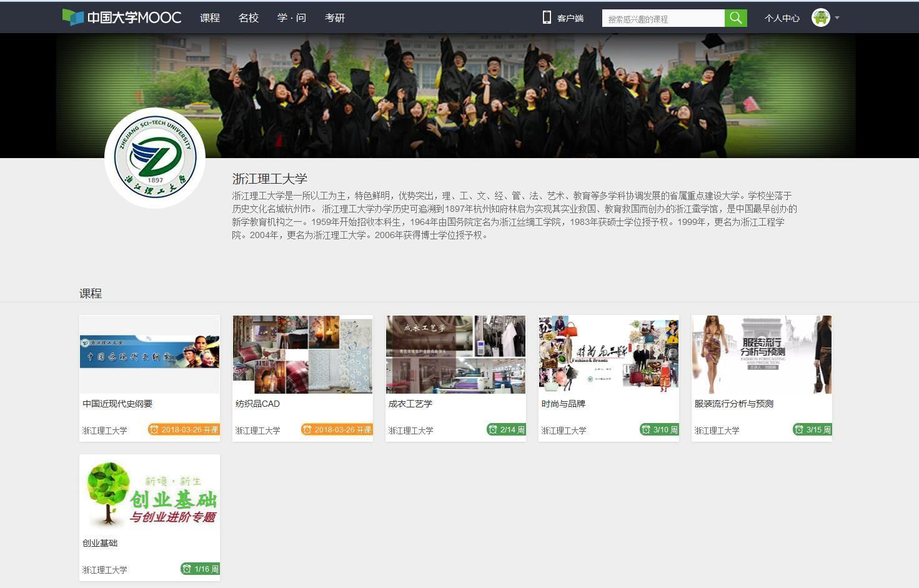Screen dimensions: 919x588
Task: Click the 成衣工艺学 course title
Action: pyautogui.click(x=410, y=404)
